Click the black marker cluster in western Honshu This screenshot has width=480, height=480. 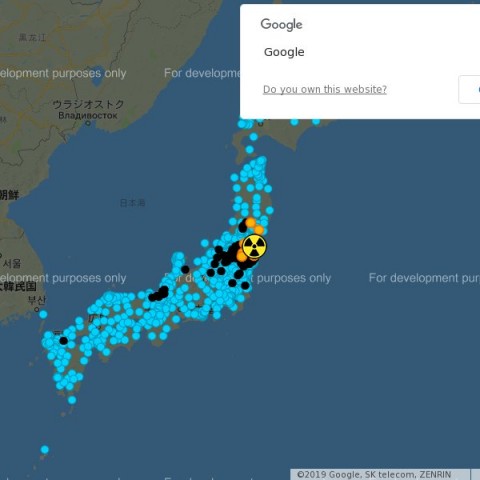(159, 294)
